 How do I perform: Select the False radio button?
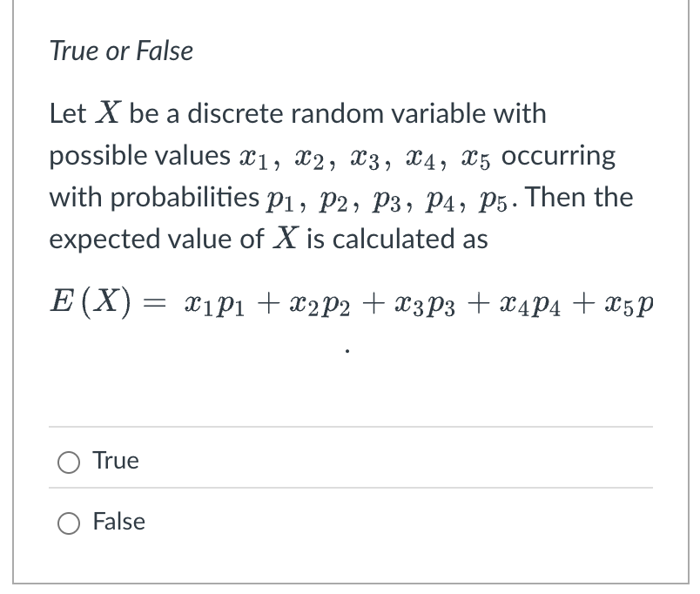pyautogui.click(x=67, y=522)
